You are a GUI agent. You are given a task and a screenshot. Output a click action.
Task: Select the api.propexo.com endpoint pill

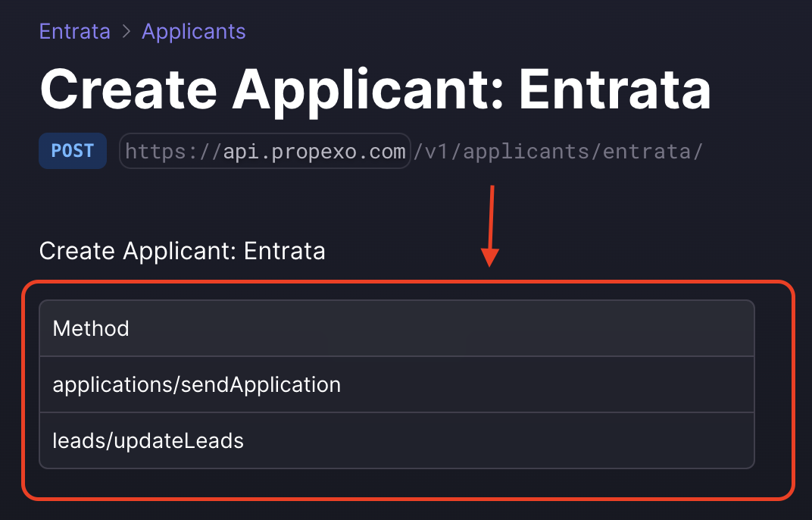coord(264,150)
